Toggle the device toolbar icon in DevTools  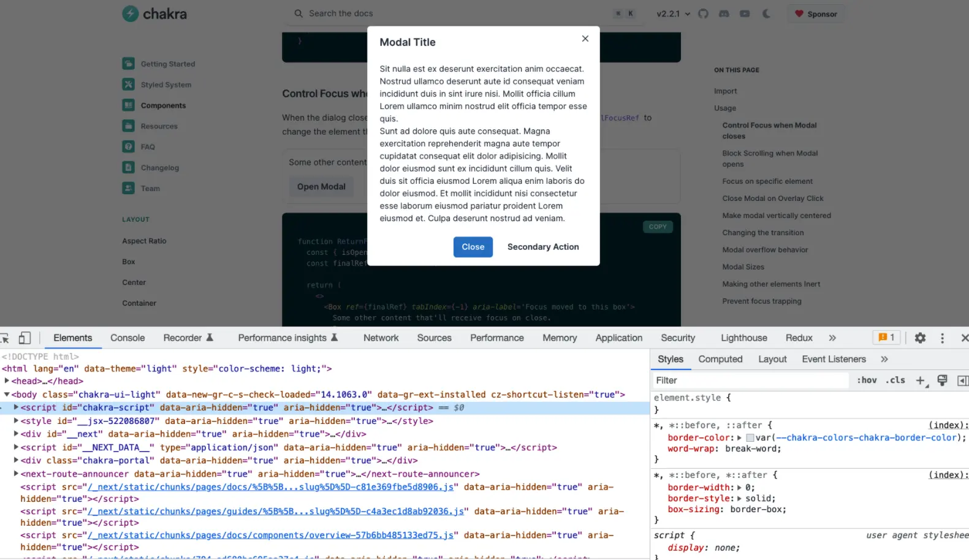(x=25, y=338)
